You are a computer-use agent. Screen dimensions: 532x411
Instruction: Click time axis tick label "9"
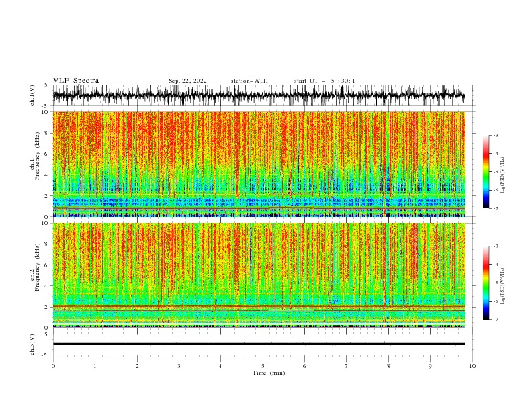pos(430,366)
